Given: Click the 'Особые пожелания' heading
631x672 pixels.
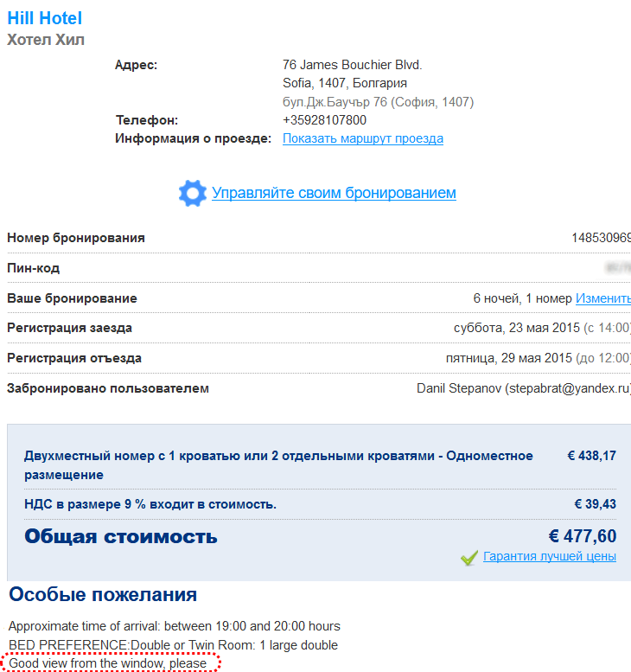Looking at the screenshot, I should [103, 594].
